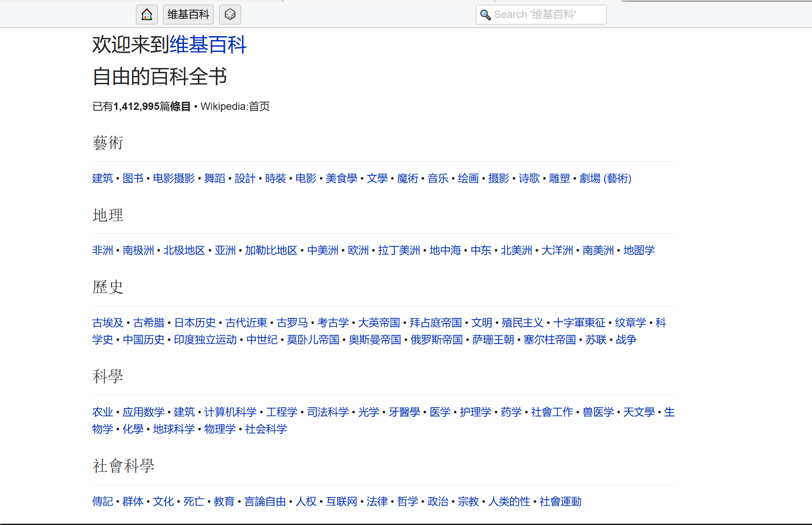
Task: Open the 互联网 link
Action: 342,501
